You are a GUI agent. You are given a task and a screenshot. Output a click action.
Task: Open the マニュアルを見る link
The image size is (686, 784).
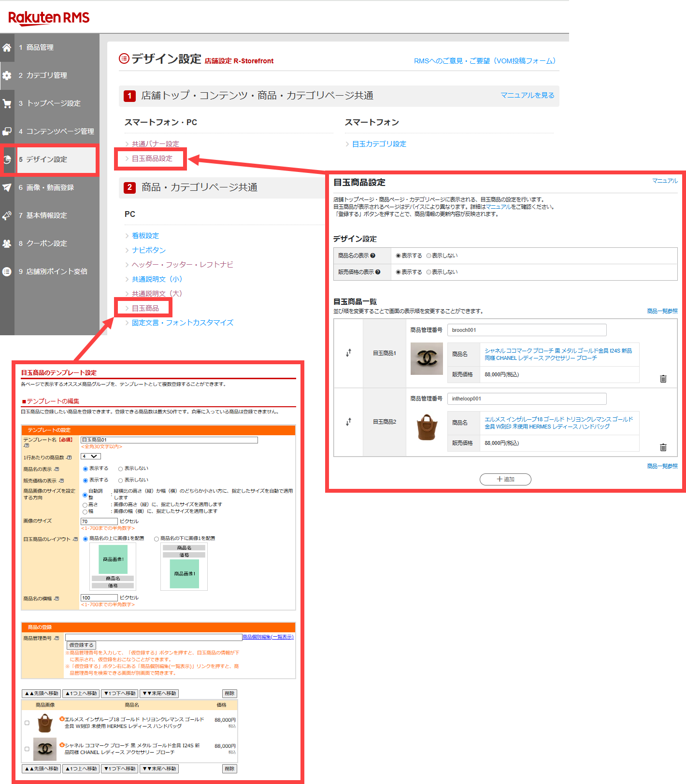coord(527,95)
